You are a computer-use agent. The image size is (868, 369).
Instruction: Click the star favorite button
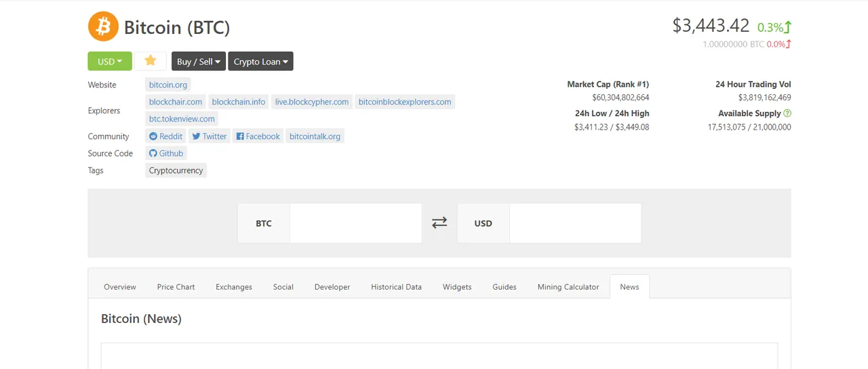coord(151,61)
